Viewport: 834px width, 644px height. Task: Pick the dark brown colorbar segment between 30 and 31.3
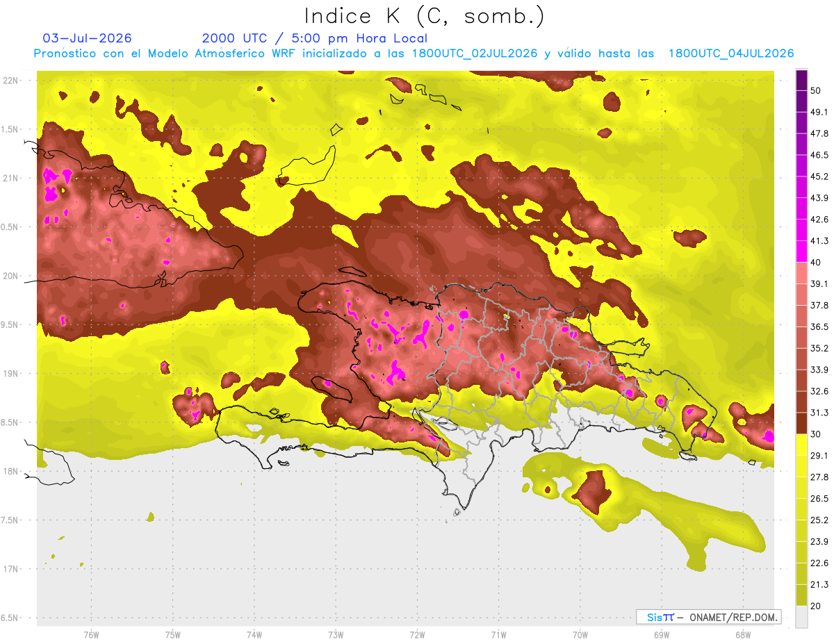(802, 423)
